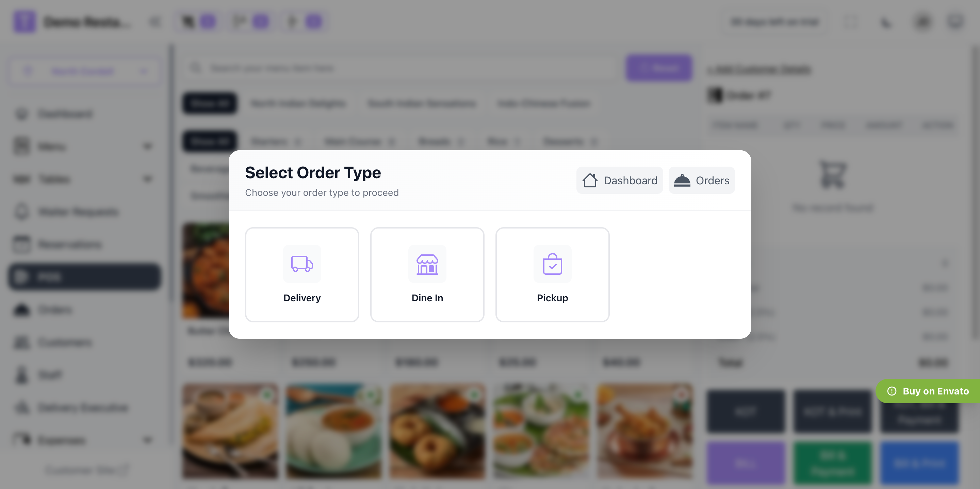Click the info icon beside Buy on Envato
The image size is (980, 489).
pyautogui.click(x=892, y=391)
